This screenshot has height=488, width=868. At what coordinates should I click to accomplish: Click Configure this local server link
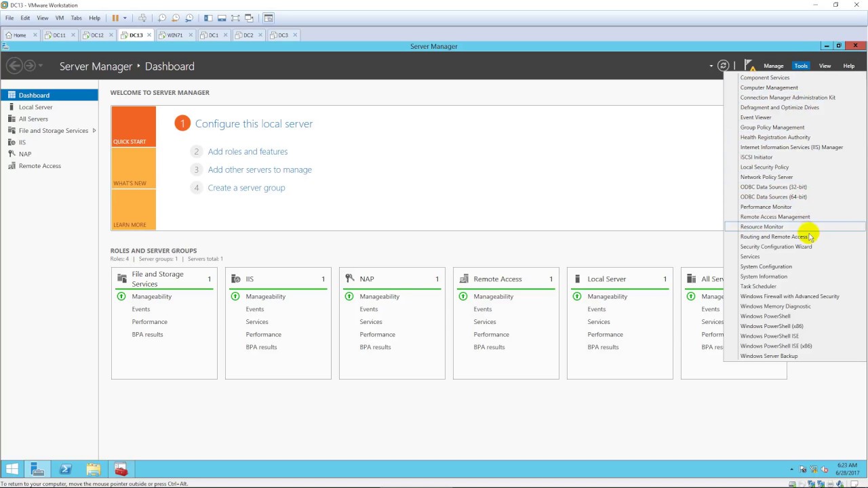pyautogui.click(x=254, y=124)
